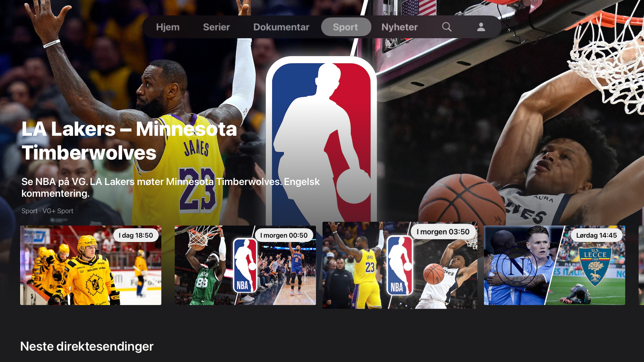This screenshot has width=644, height=362.
Task: Open the hockey stream thumbnail at 18:50
Action: point(91,265)
